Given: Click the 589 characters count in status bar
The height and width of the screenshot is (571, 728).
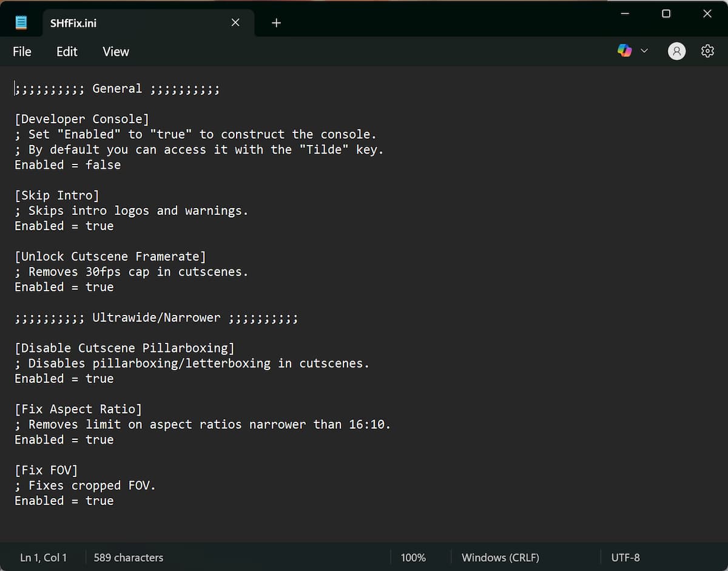Looking at the screenshot, I should point(128,557).
